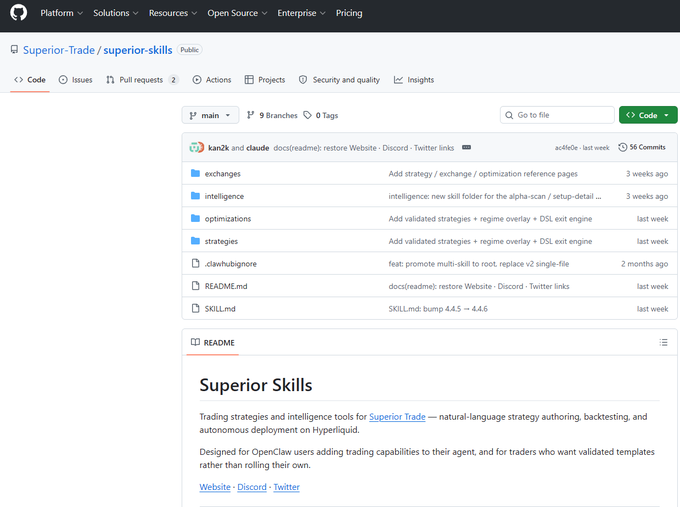This screenshot has height=507, width=680.
Task: Open the .clawhubignore file
Action: click(231, 264)
